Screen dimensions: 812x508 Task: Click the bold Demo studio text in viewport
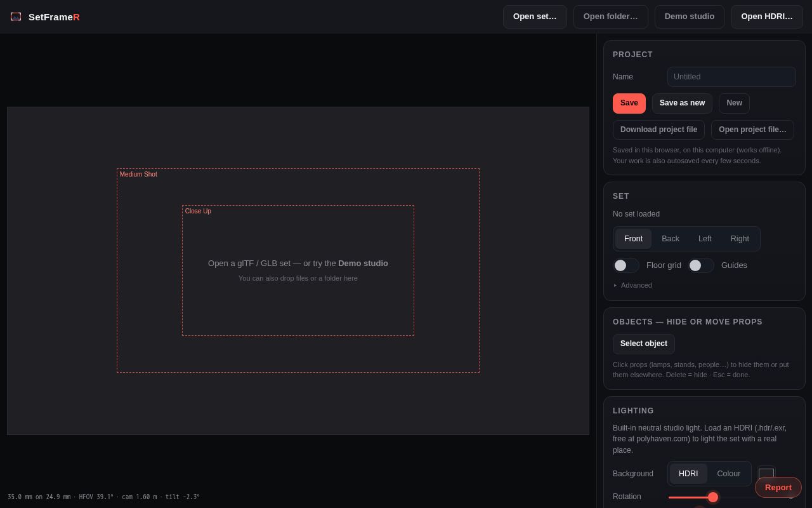[x=363, y=264]
